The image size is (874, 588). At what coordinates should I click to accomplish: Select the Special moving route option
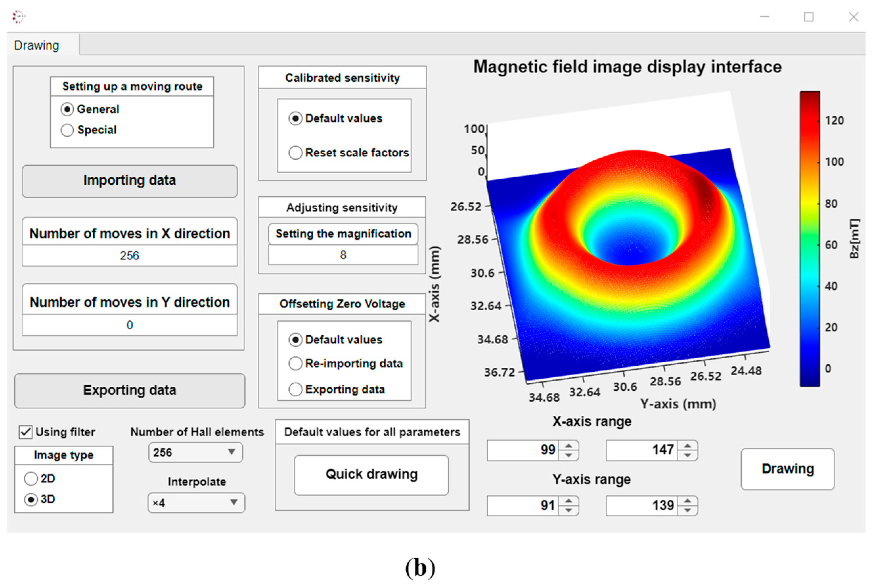[x=67, y=130]
